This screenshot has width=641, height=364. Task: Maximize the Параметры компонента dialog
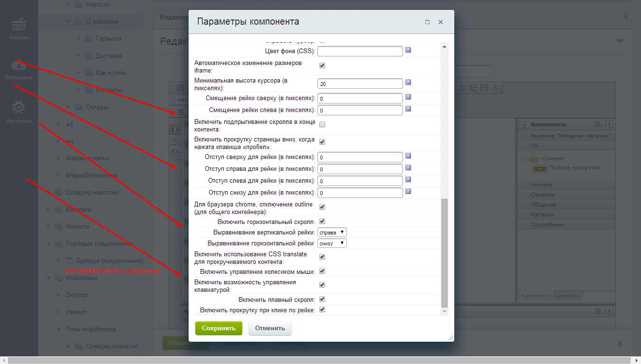pos(427,22)
